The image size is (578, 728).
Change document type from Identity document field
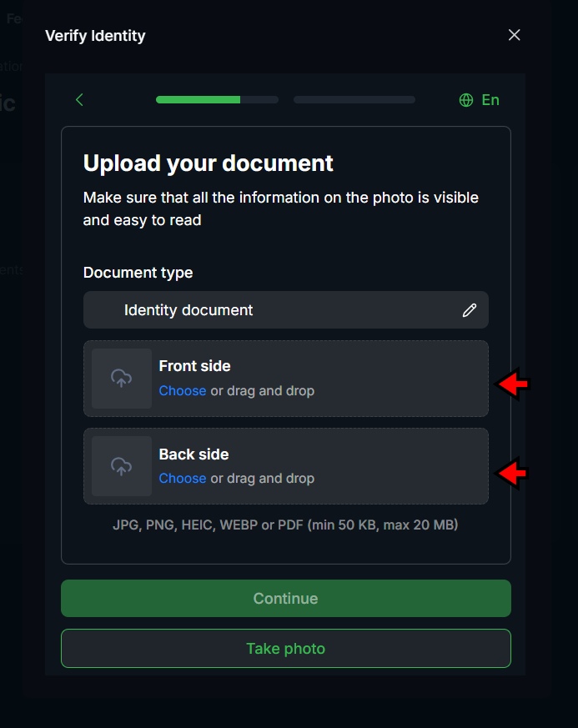(x=285, y=309)
